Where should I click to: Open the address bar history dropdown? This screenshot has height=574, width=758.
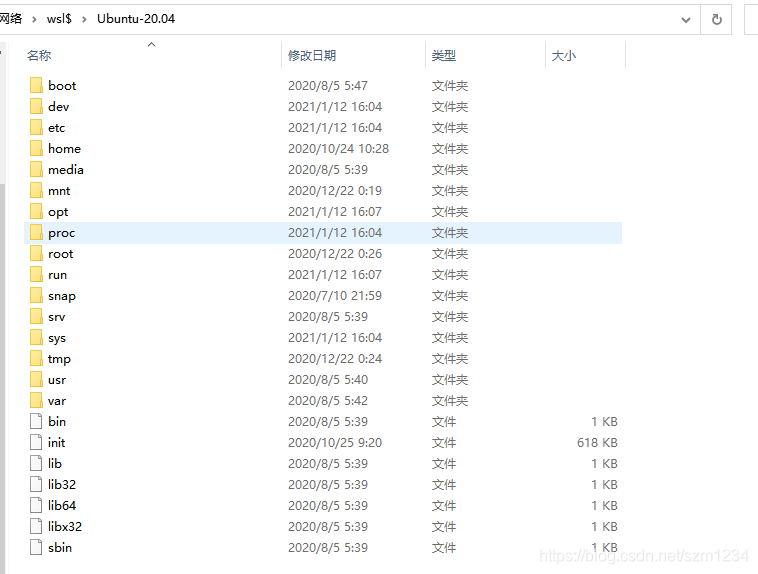point(685,20)
